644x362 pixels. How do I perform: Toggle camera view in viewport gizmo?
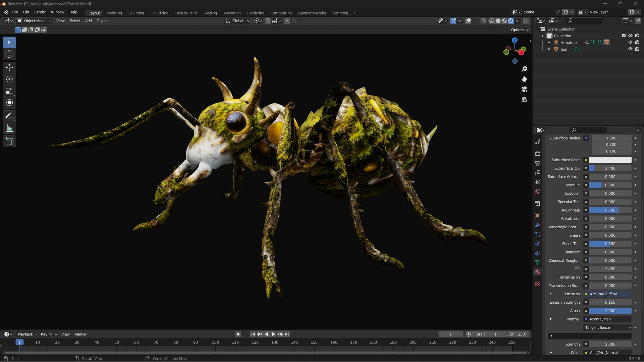[x=524, y=89]
